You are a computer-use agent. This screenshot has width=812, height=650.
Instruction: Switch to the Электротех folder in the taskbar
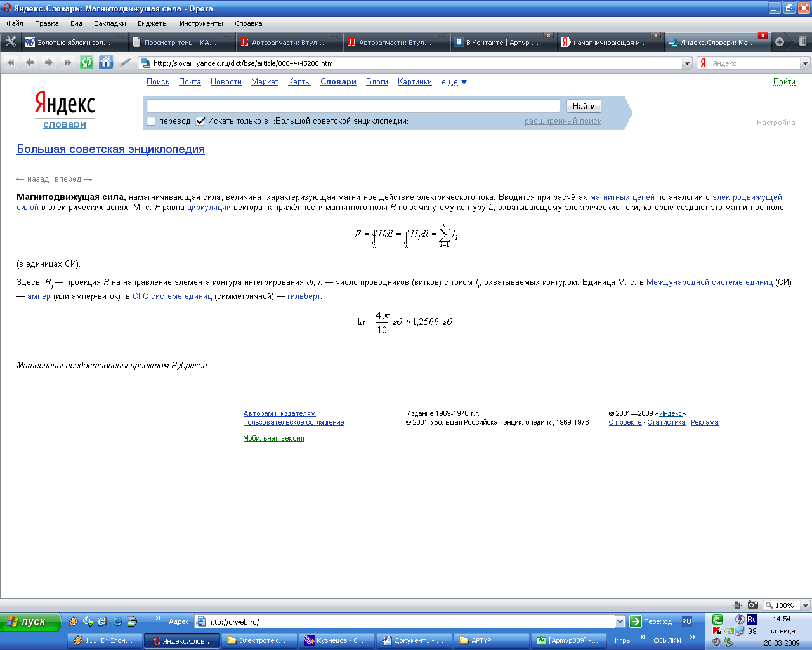(x=259, y=640)
